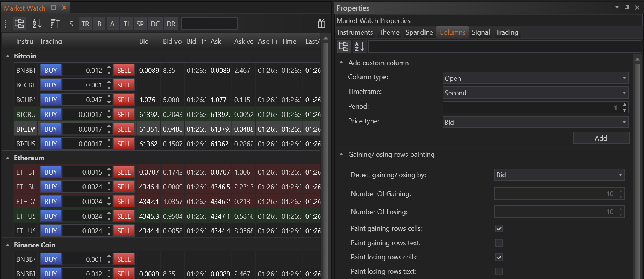This screenshot has width=644, height=279.
Task: Open the Signal tab
Action: coord(481,32)
